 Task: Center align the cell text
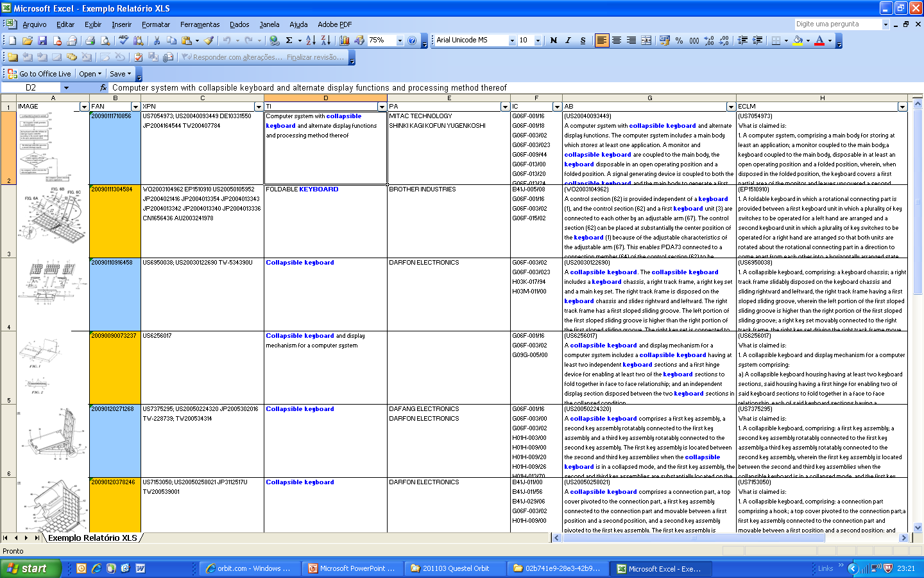pyautogui.click(x=617, y=40)
